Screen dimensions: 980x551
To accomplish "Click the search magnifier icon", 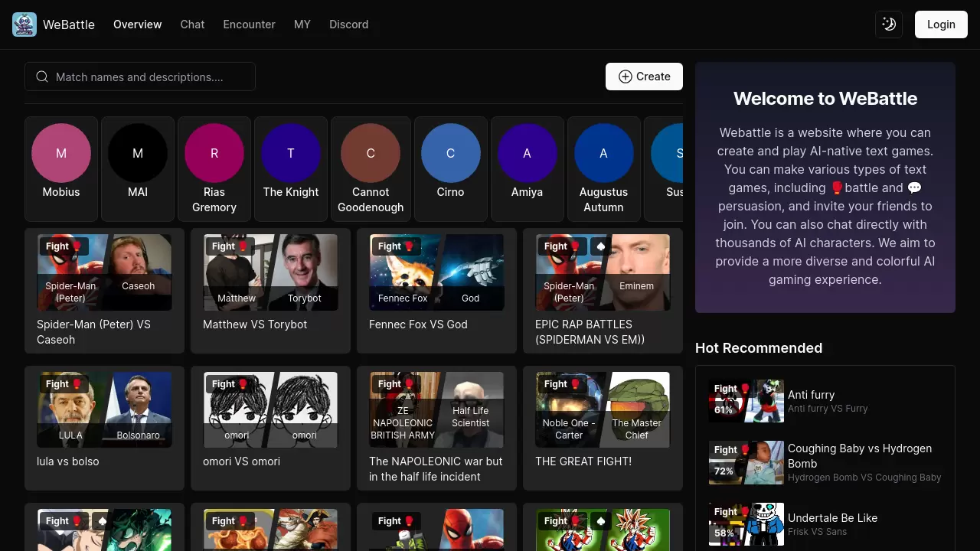I will tap(42, 77).
